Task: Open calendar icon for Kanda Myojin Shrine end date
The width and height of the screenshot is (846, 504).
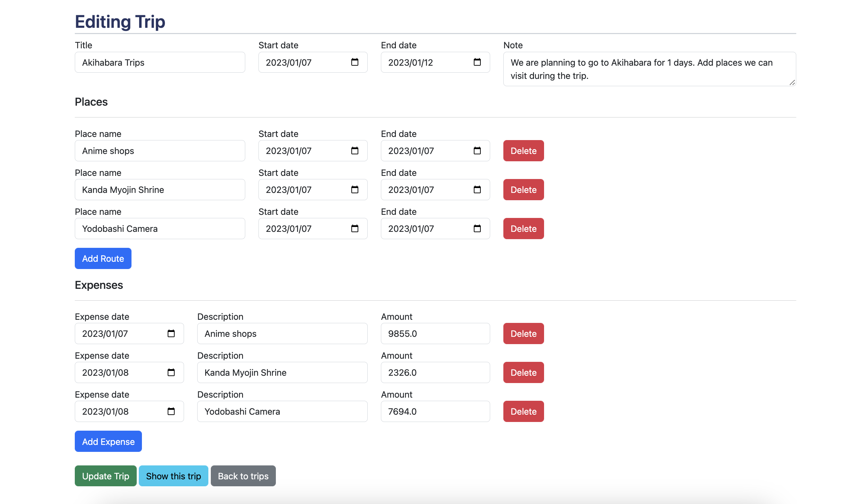Action: tap(477, 190)
